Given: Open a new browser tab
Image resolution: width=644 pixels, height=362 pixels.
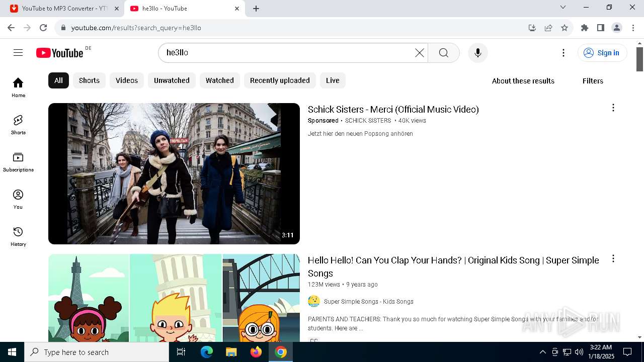Looking at the screenshot, I should coord(256,9).
